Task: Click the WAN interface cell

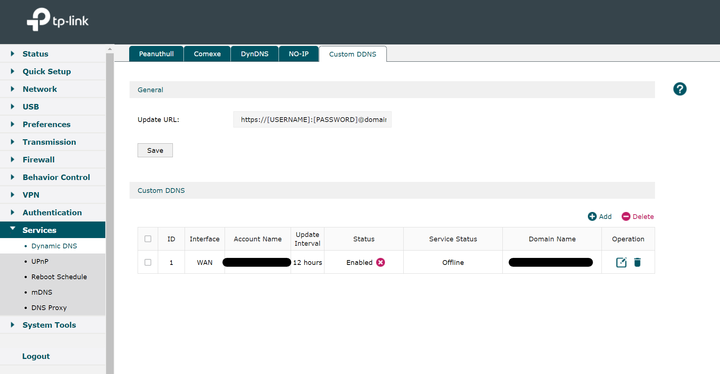Action: point(204,262)
